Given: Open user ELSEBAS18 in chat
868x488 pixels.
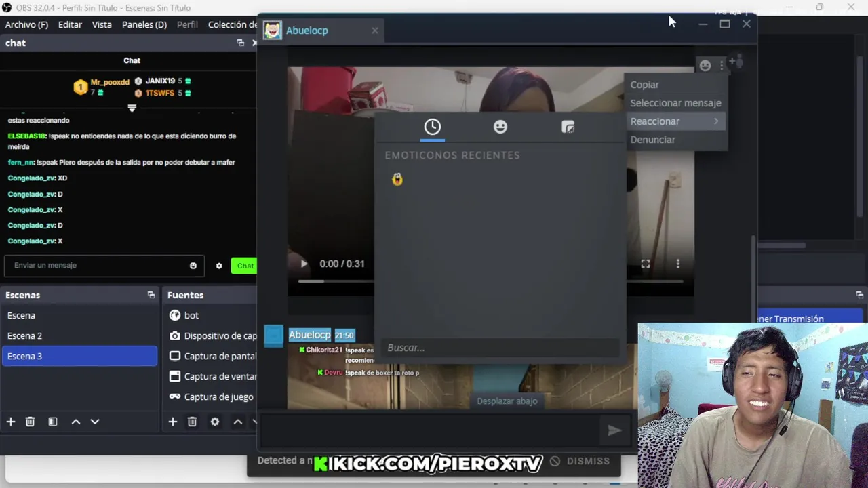Looking at the screenshot, I should 26,136.
